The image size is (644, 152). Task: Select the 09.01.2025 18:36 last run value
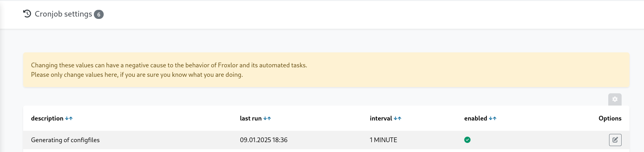point(263,140)
